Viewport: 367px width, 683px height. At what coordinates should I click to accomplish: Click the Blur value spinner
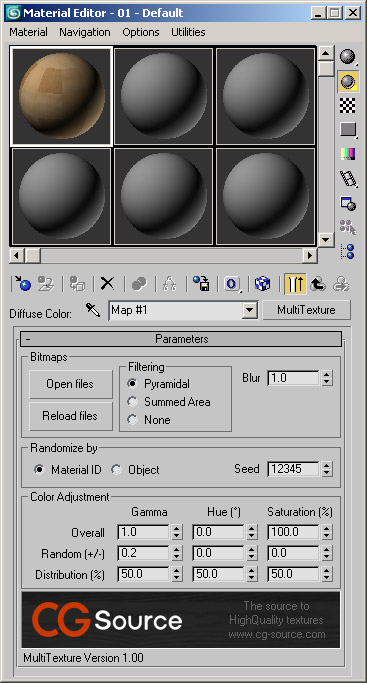coord(327,378)
